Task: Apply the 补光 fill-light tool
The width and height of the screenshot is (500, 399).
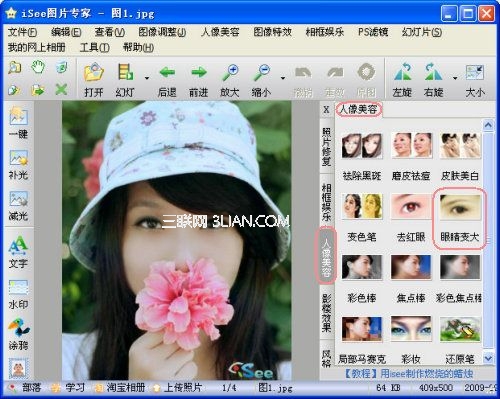Action: tap(18, 165)
